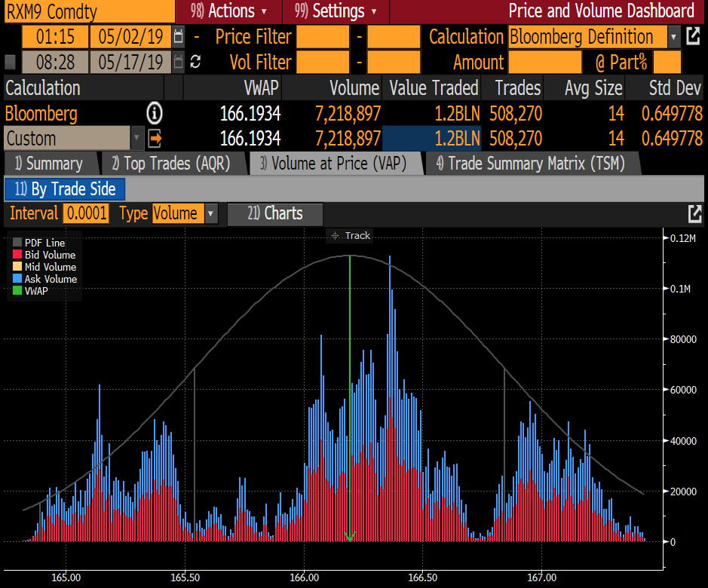Click the Custom row trades 508,270
The height and width of the screenshot is (588, 708).
coord(516,139)
